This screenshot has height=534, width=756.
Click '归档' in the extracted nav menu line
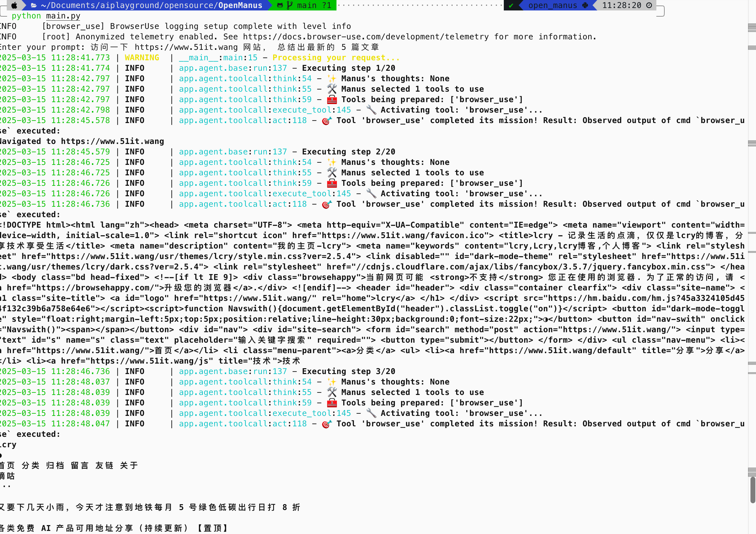tap(55, 465)
